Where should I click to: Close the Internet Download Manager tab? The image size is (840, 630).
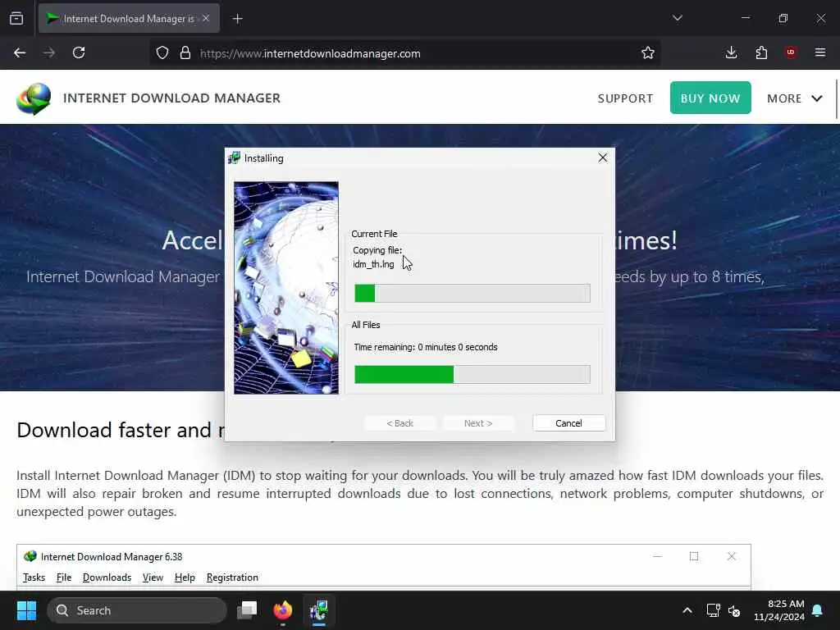[x=206, y=18]
